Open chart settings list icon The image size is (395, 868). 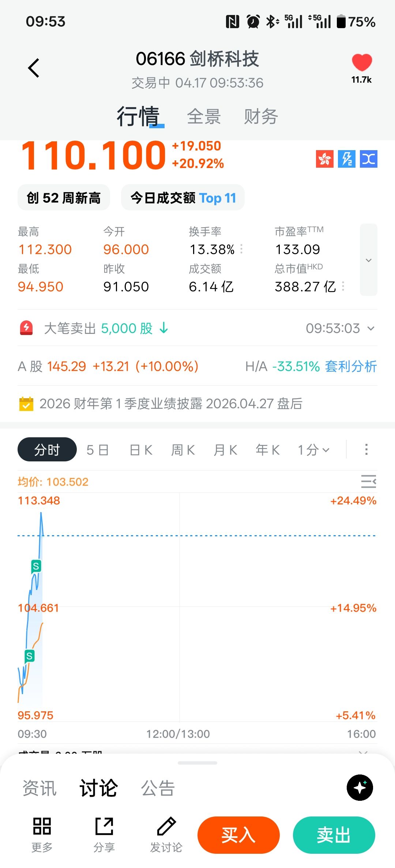(368, 481)
